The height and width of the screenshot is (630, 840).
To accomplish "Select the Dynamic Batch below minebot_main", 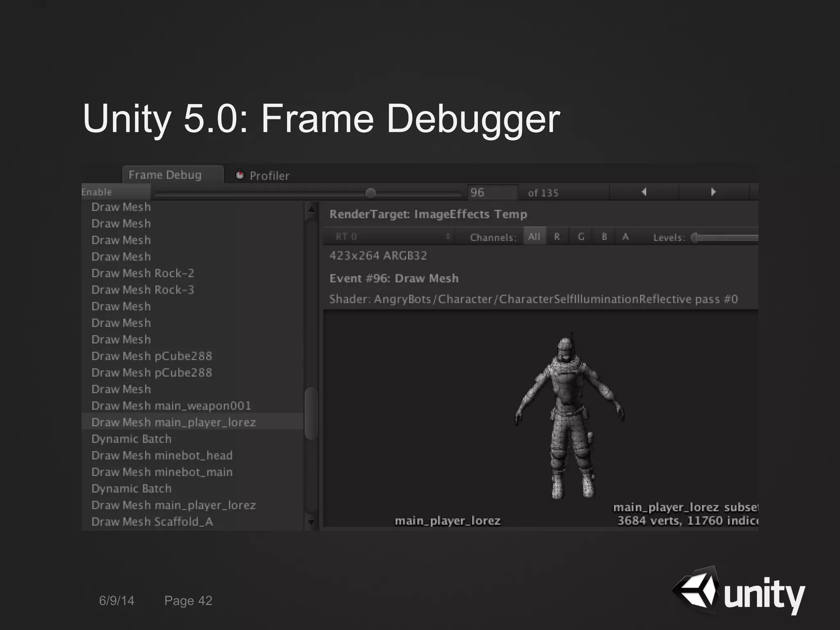I will (192, 488).
